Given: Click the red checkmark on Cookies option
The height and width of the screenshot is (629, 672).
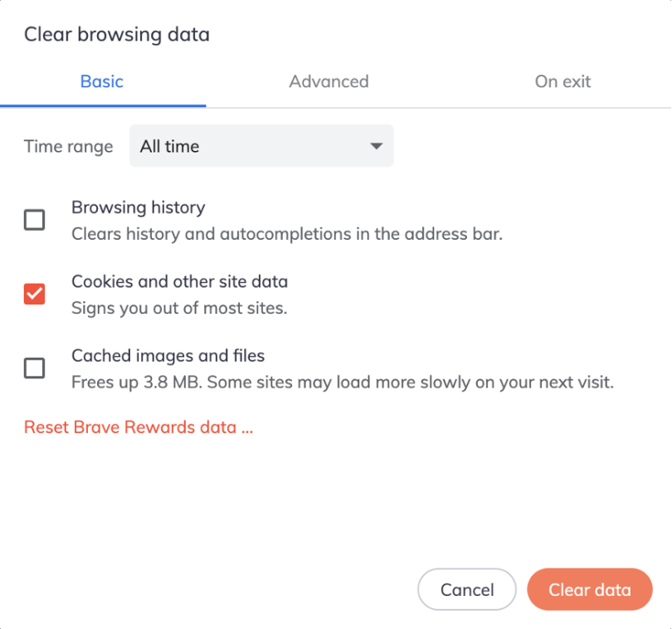Looking at the screenshot, I should pos(34,294).
